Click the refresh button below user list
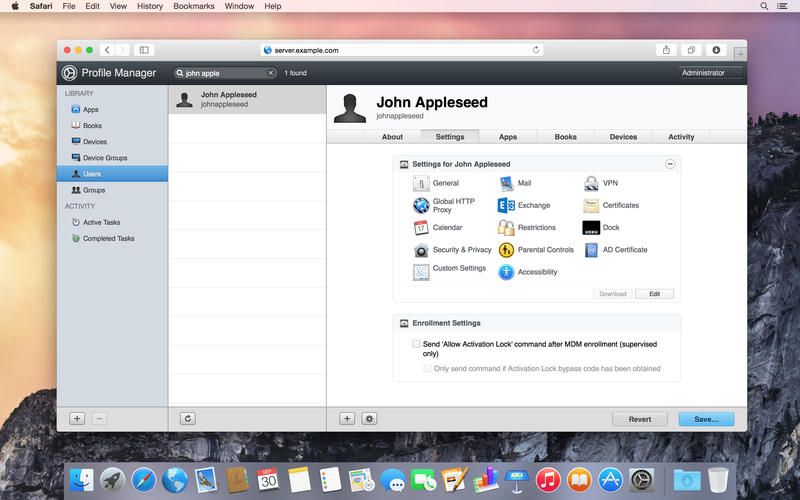This screenshot has width=800, height=500. click(187, 419)
